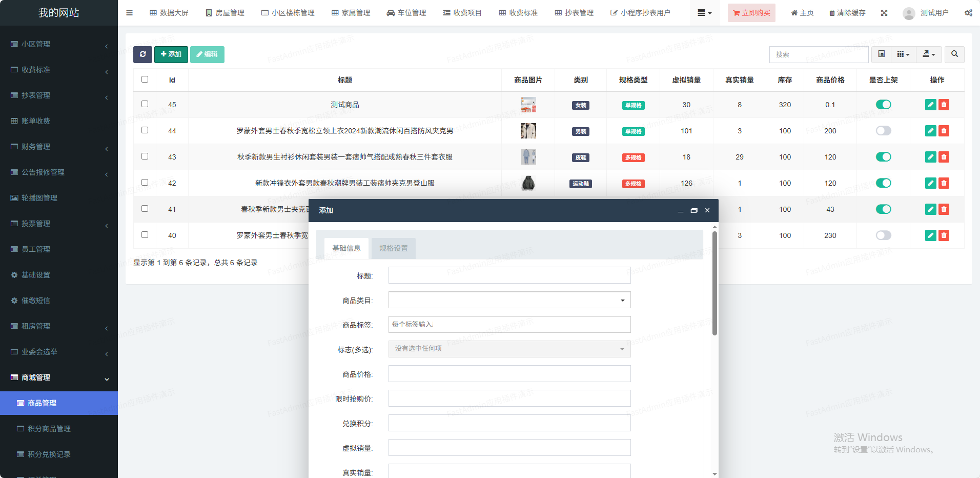Click the hamburger menu icon to collapse the sidebar
The image size is (980, 478).
[x=129, y=13]
